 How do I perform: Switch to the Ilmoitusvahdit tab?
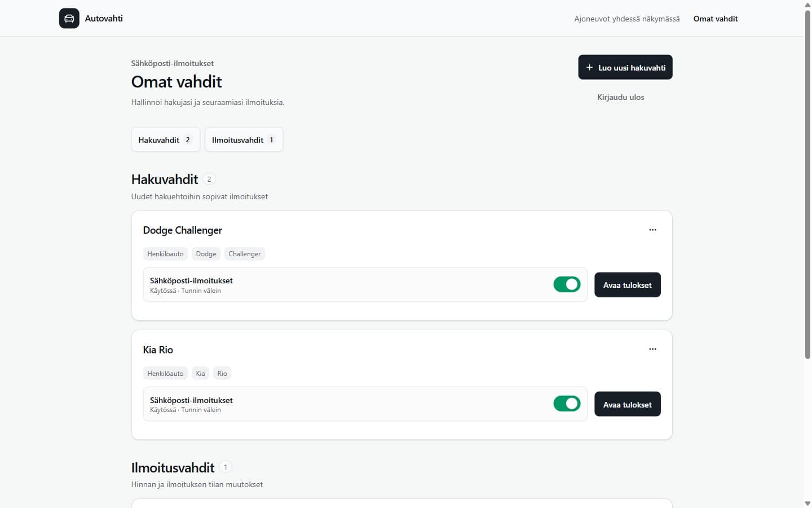pos(244,139)
